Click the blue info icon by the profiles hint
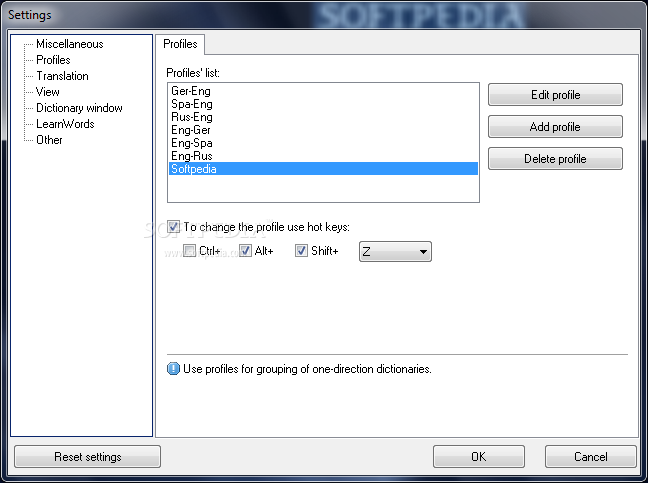Screen dimensions: 648x483 [x=173, y=369]
